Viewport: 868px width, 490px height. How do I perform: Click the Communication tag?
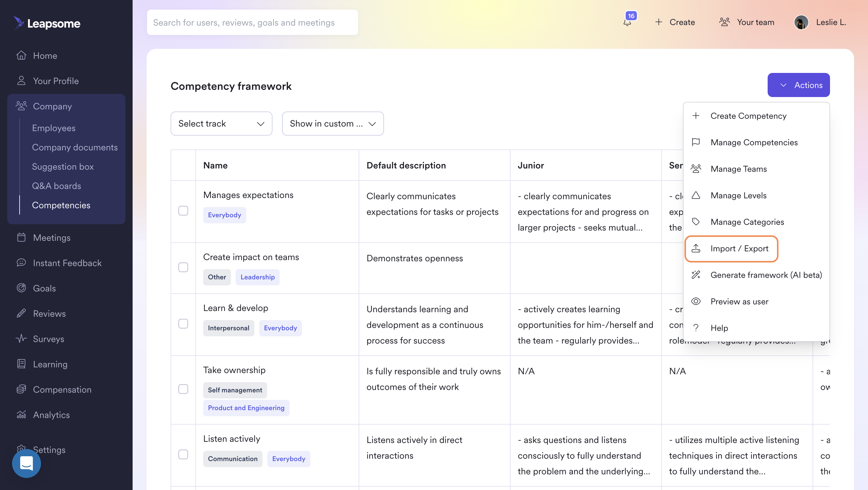(232, 459)
